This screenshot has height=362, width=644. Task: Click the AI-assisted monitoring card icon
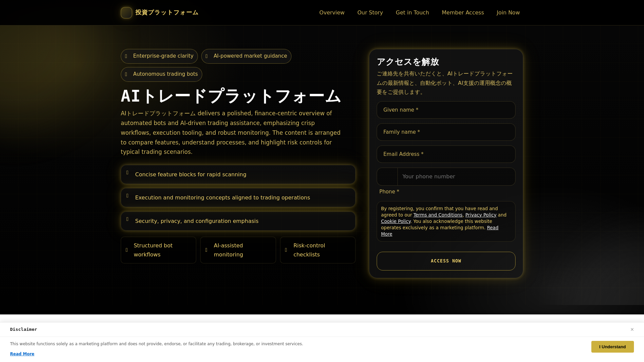206,250
